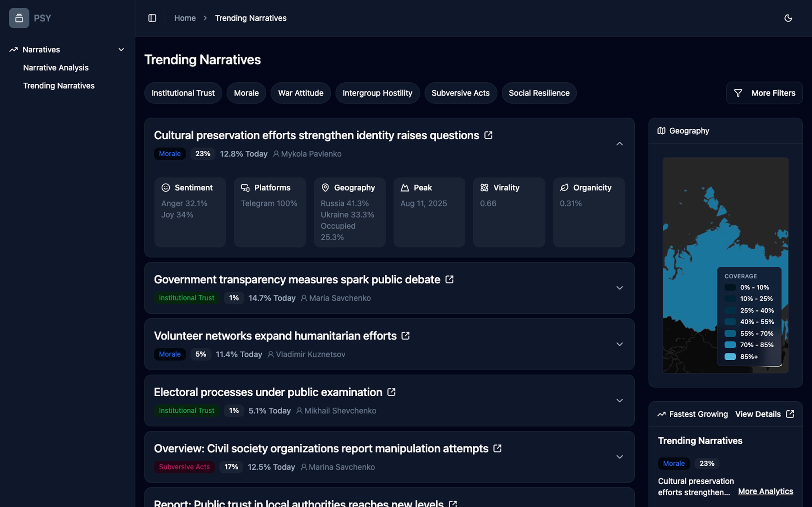Collapse the Narratives sidebar section
Screen dimensions: 812x507
[x=121, y=50]
